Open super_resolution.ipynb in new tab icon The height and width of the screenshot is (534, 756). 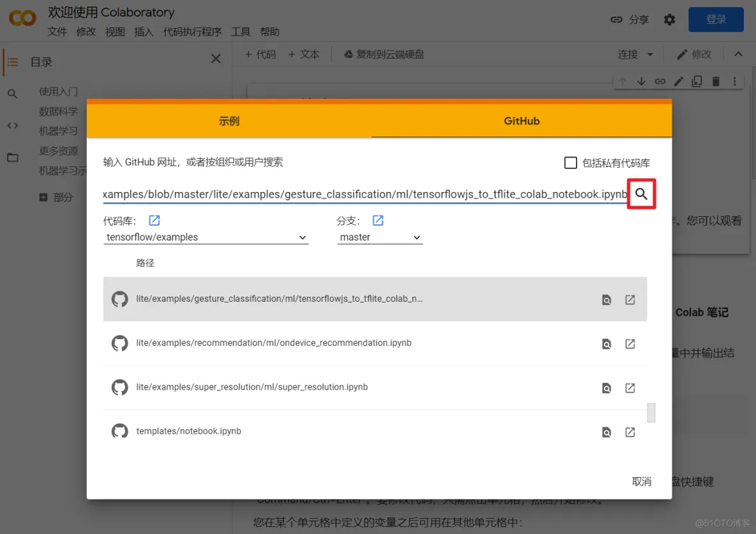pos(630,388)
